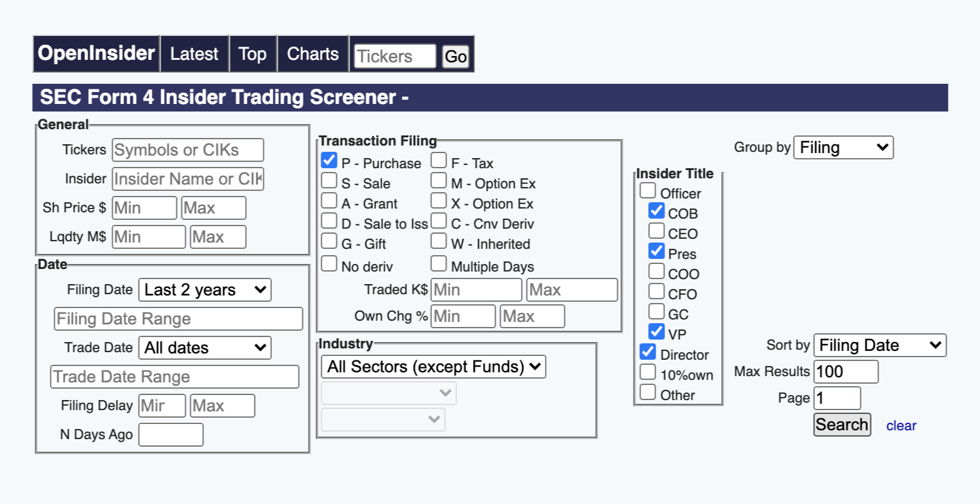980x504 pixels.
Task: Open the OpenInsider home link
Action: tap(96, 54)
